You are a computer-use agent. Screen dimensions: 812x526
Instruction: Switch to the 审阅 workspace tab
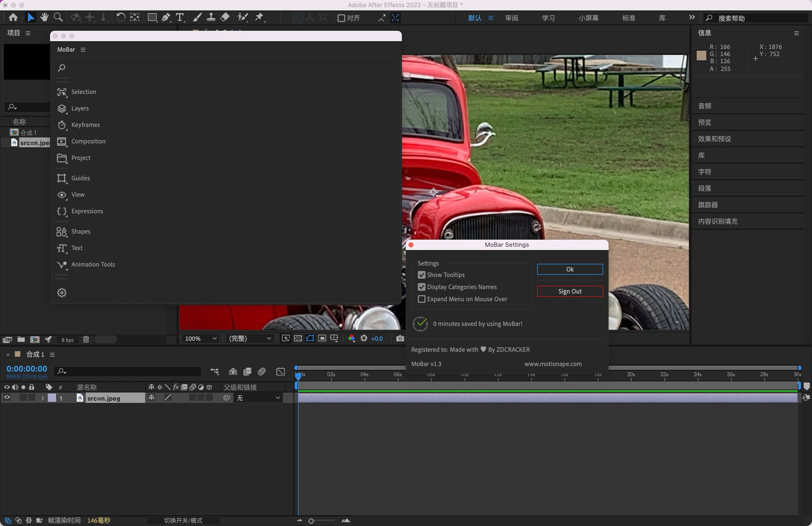511,18
